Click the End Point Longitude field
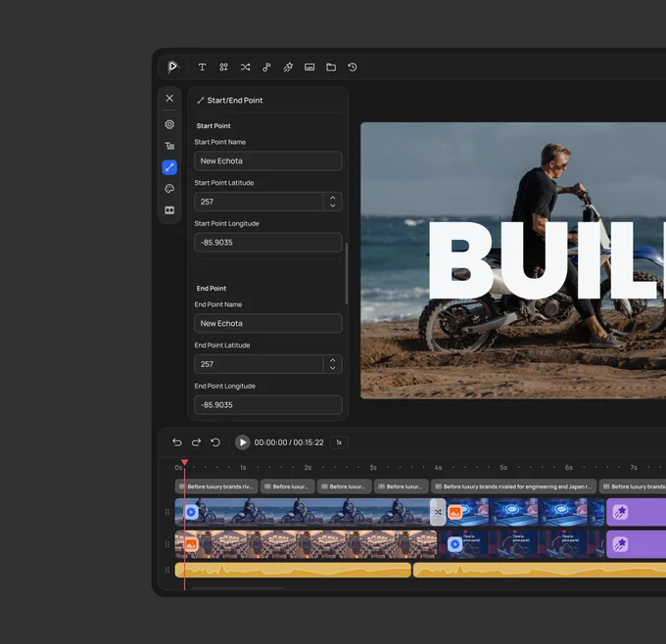Screen dimensions: 666x644 click(268, 405)
